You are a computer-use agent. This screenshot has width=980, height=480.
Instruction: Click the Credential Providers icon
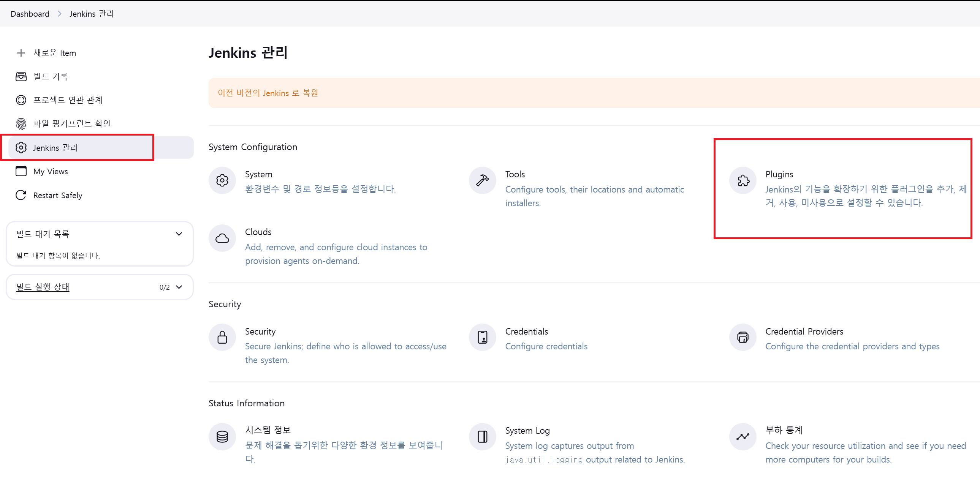click(x=743, y=337)
